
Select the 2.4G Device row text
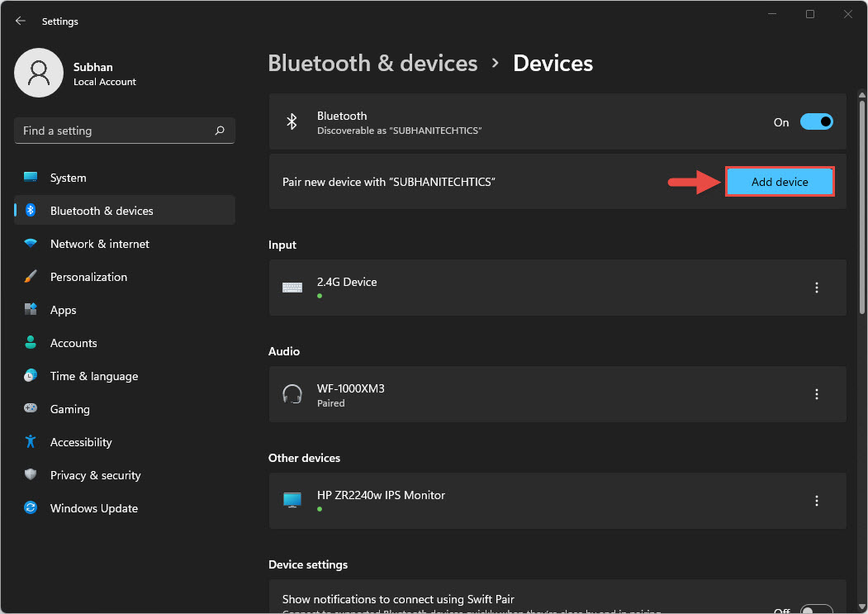347,282
